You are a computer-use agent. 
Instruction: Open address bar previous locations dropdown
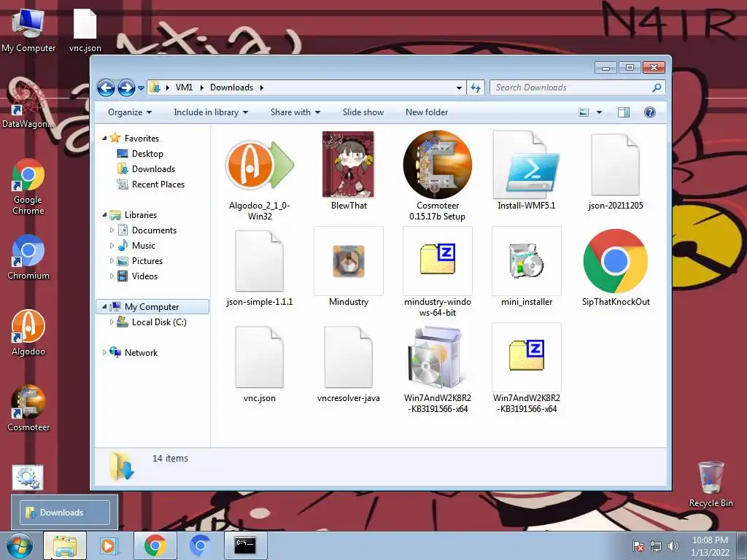coord(459,87)
